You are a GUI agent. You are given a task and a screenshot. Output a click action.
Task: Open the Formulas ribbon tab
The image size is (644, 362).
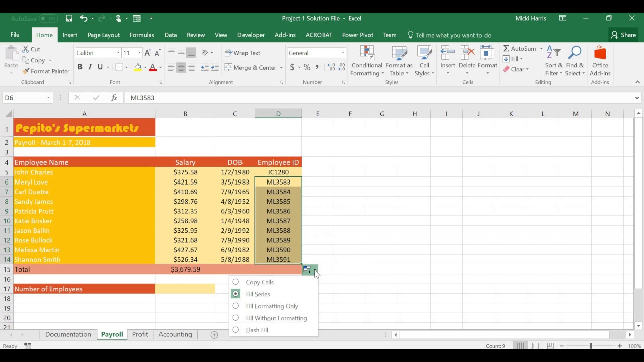point(142,35)
